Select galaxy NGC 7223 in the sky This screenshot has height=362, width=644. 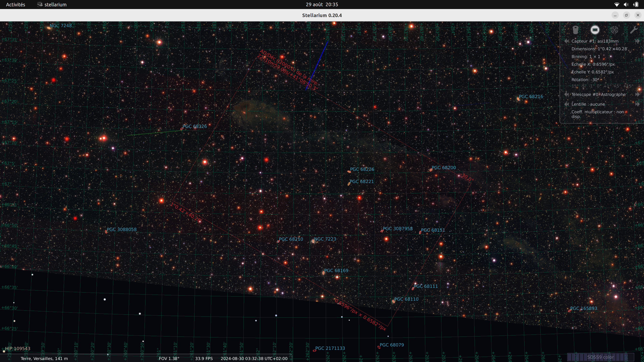pyautogui.click(x=313, y=241)
